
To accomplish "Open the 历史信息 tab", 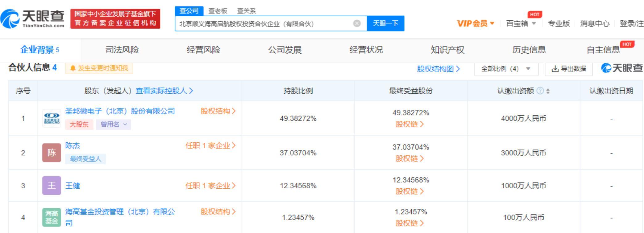I will (x=529, y=50).
